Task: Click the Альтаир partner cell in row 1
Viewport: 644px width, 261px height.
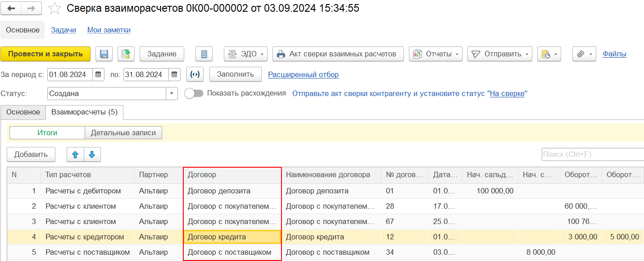Action: [159, 191]
